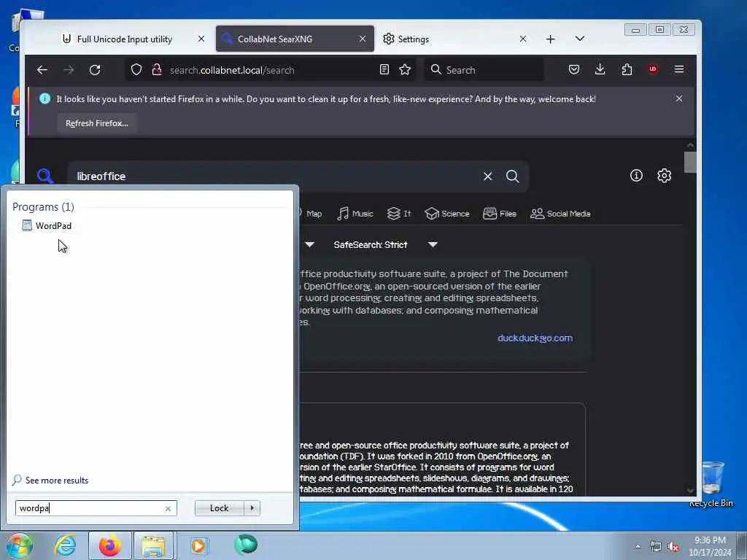747x560 pixels.
Task: Click the Firefox taskbar icon
Action: (109, 545)
